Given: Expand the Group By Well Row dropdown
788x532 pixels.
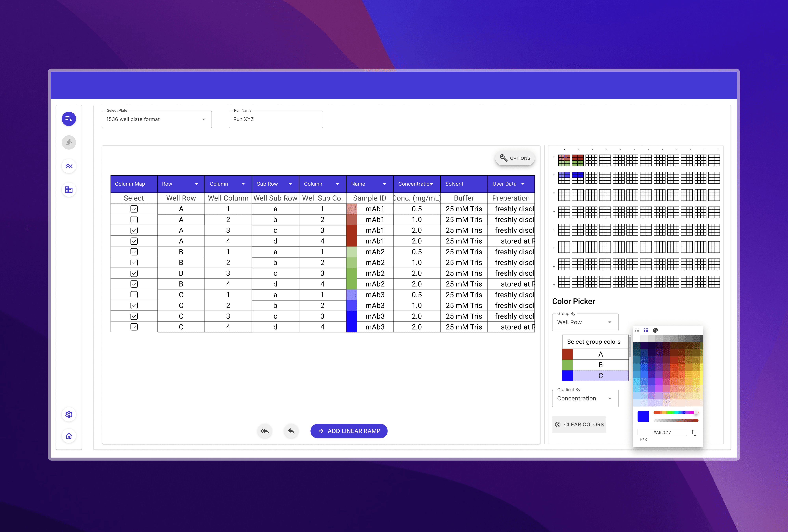Looking at the screenshot, I should click(x=585, y=322).
